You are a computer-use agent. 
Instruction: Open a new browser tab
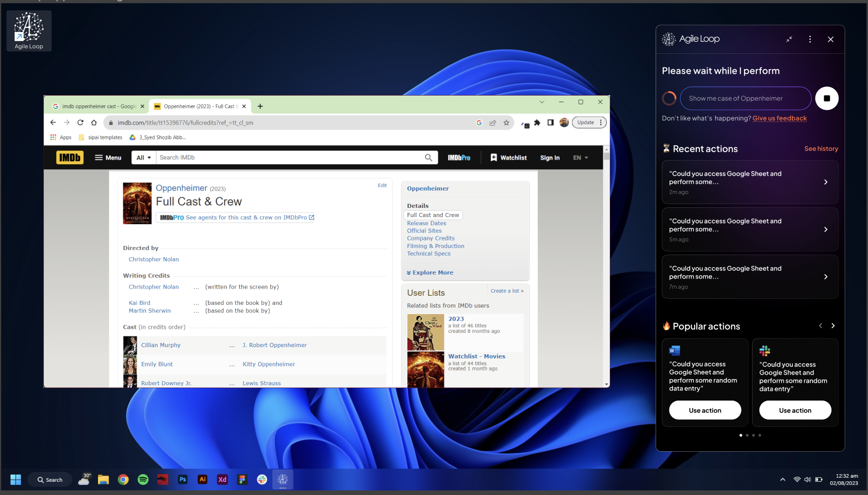pyautogui.click(x=260, y=106)
